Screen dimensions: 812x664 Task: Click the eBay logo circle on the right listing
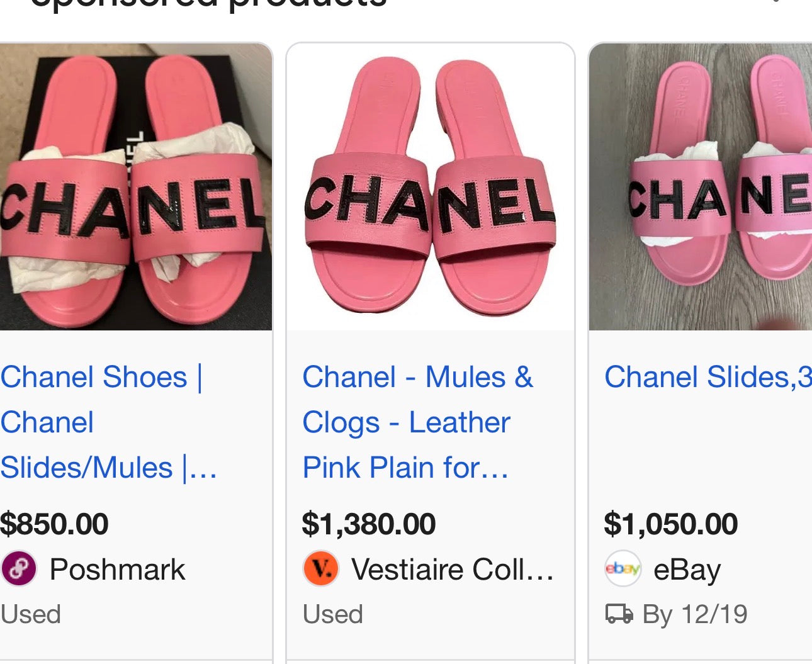click(623, 569)
